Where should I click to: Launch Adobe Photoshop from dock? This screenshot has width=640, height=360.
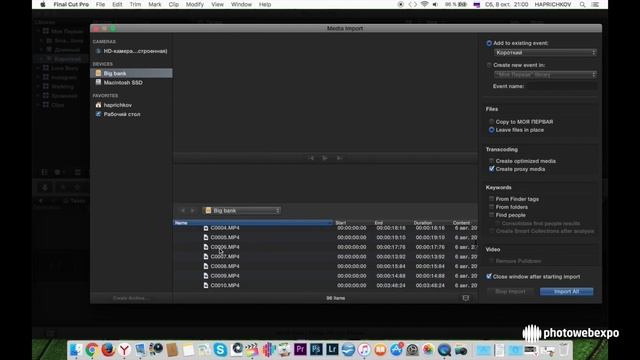coord(316,349)
